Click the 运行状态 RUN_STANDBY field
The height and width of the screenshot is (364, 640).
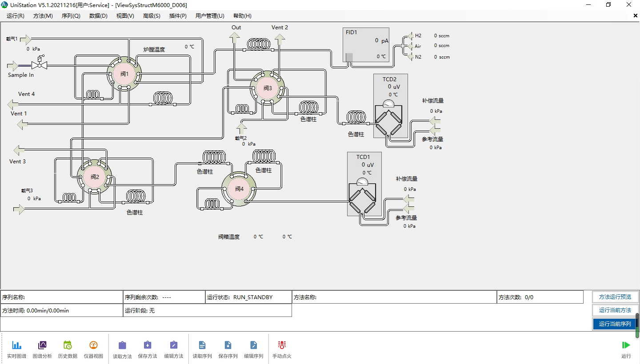pos(248,297)
